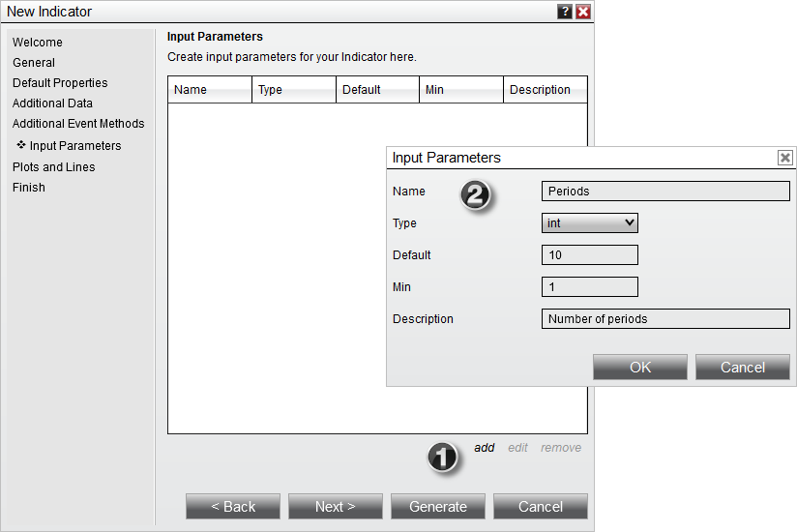Close the Input Parameters dialog
The image size is (797, 532).
[784, 158]
